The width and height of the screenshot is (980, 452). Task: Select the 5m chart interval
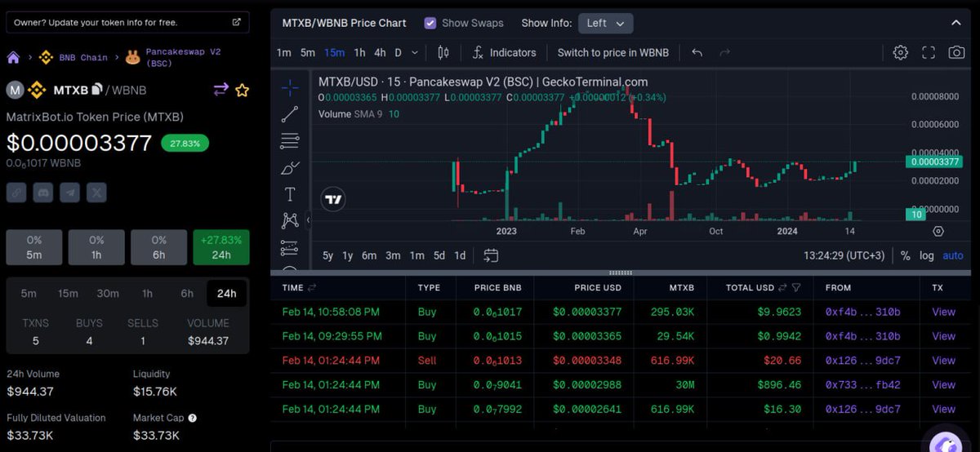(x=307, y=52)
